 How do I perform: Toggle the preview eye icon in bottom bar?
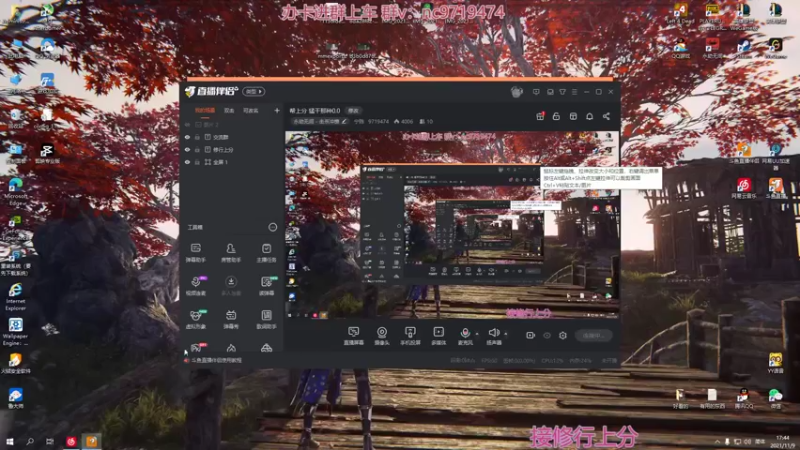coord(547,335)
